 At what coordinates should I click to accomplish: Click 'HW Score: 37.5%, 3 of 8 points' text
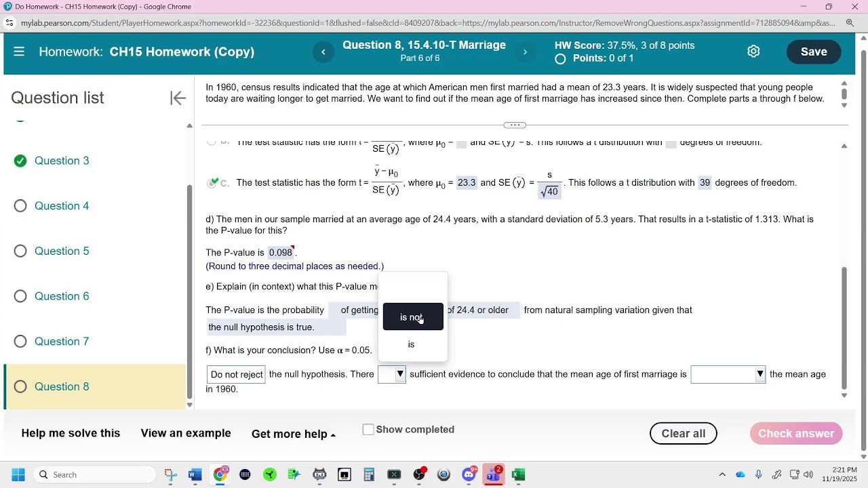(x=625, y=45)
